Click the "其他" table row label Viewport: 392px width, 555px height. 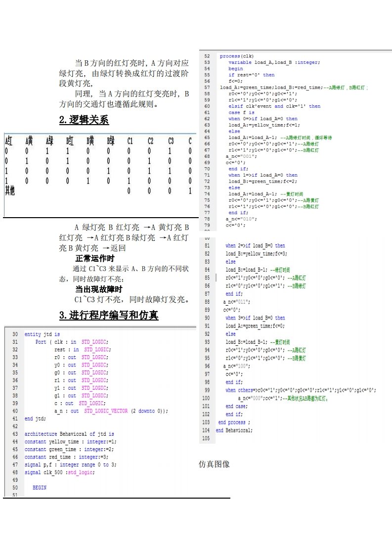(10, 190)
